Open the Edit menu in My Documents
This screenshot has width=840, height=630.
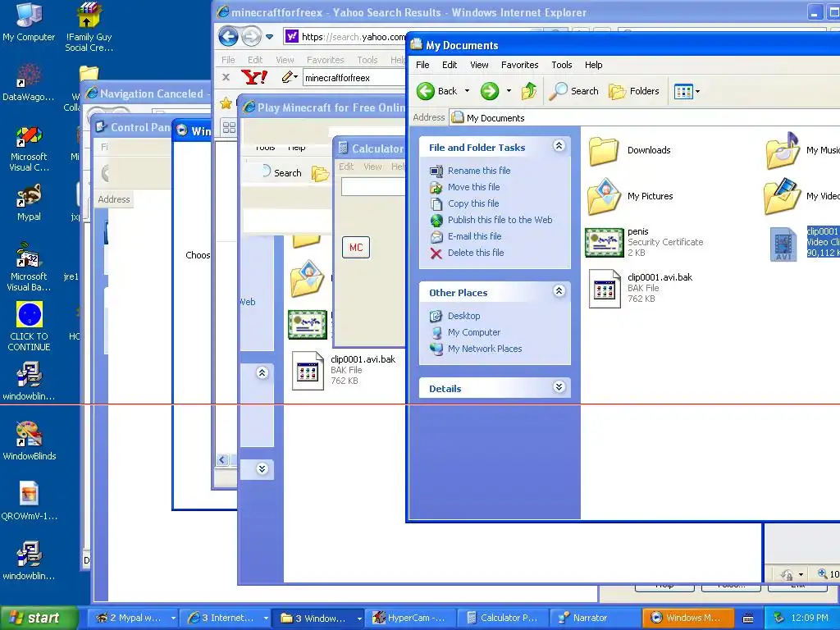click(450, 65)
